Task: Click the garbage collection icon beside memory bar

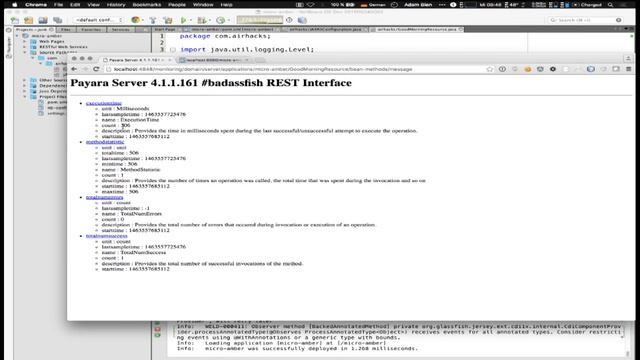Action: 289,20
